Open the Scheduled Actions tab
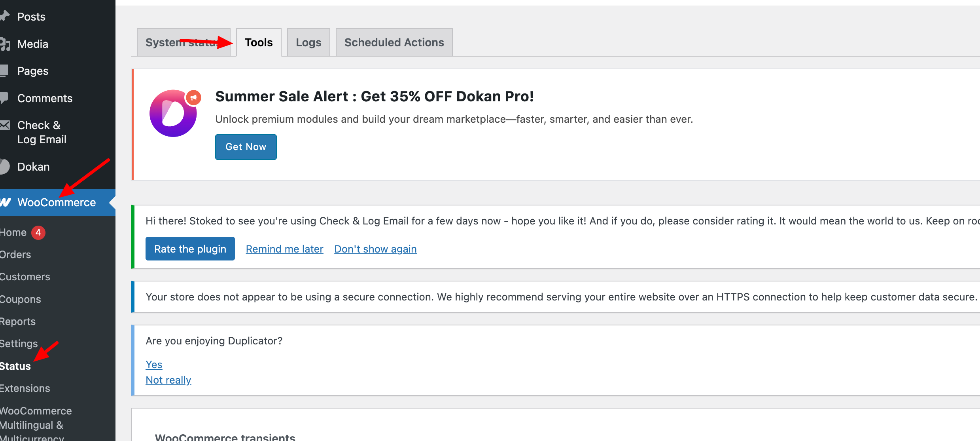This screenshot has height=441, width=980. pyautogui.click(x=394, y=42)
